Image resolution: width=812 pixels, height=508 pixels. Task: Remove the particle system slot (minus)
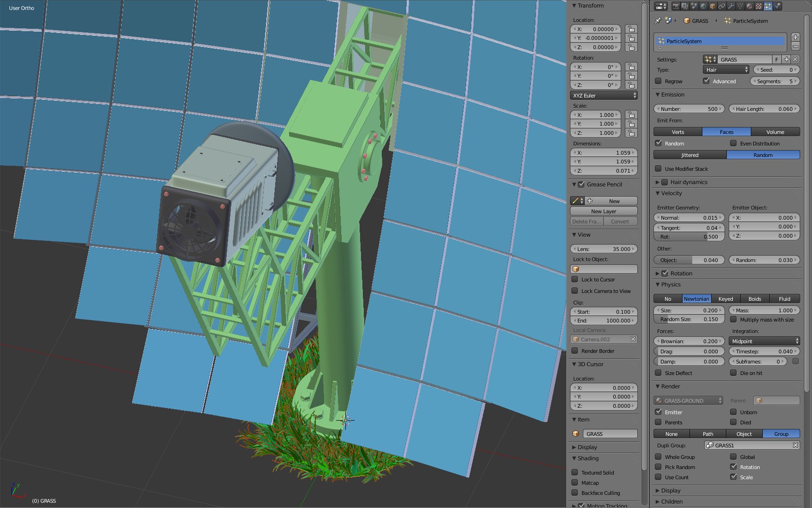(x=795, y=46)
